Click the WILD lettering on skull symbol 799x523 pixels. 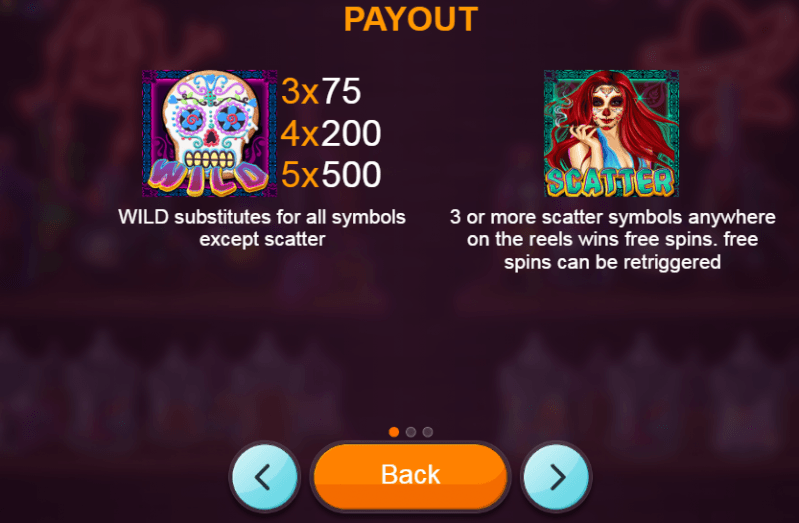[x=208, y=177]
